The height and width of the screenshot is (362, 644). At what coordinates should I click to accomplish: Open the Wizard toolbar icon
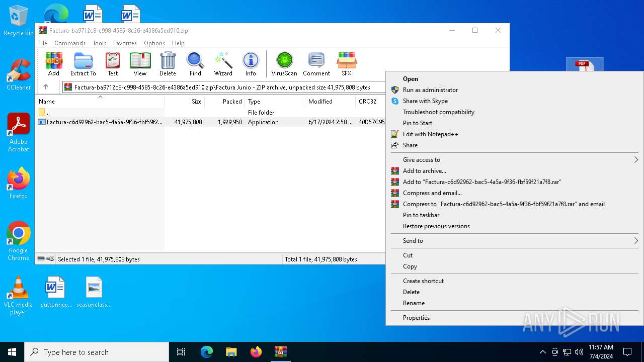coord(223,64)
